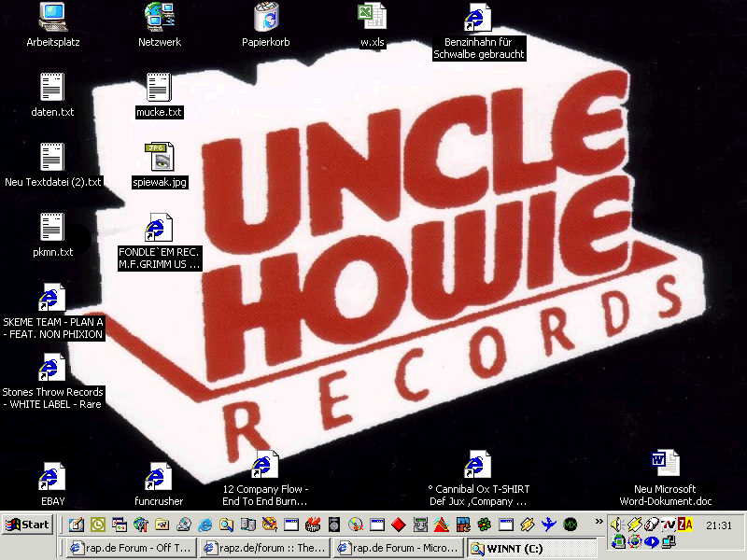The height and width of the screenshot is (560, 747).
Task: Launch Winamp lightning bolt in quick launch
Action: pos(528,525)
